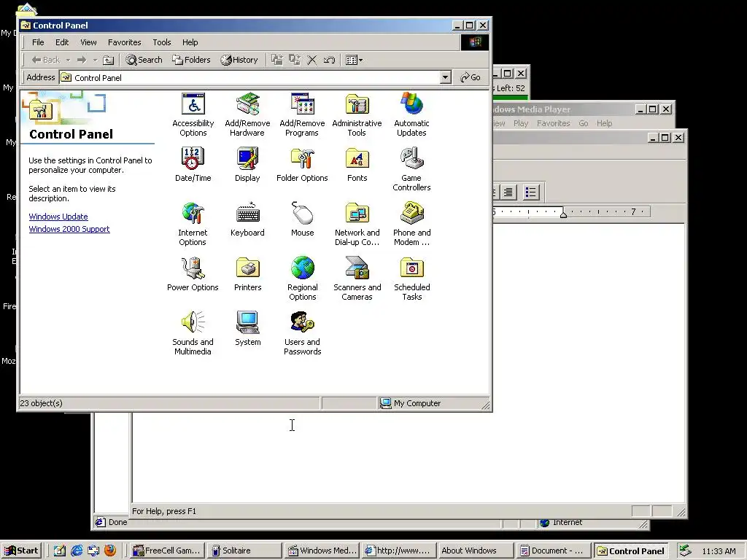Open Go menu in Windows Media Player
Image resolution: width=747 pixels, height=560 pixels.
584,123
